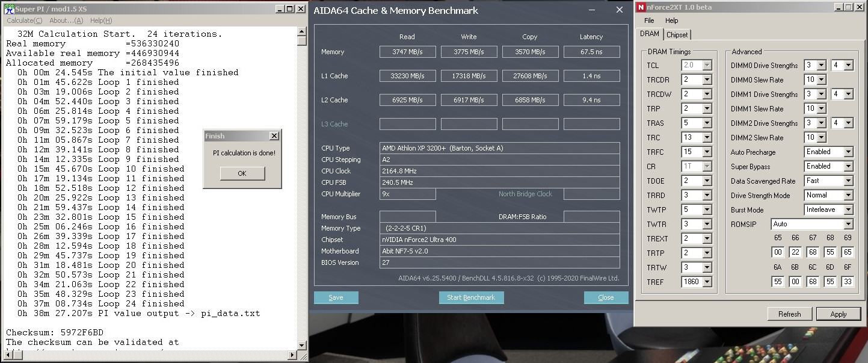Expand the TRAS dropdown
This screenshot has height=363, width=868.
(707, 123)
